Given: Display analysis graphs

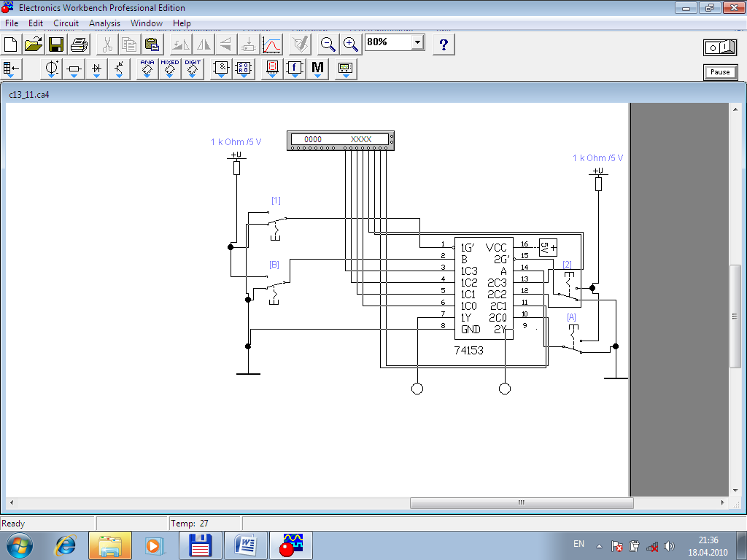Looking at the screenshot, I should coord(272,44).
